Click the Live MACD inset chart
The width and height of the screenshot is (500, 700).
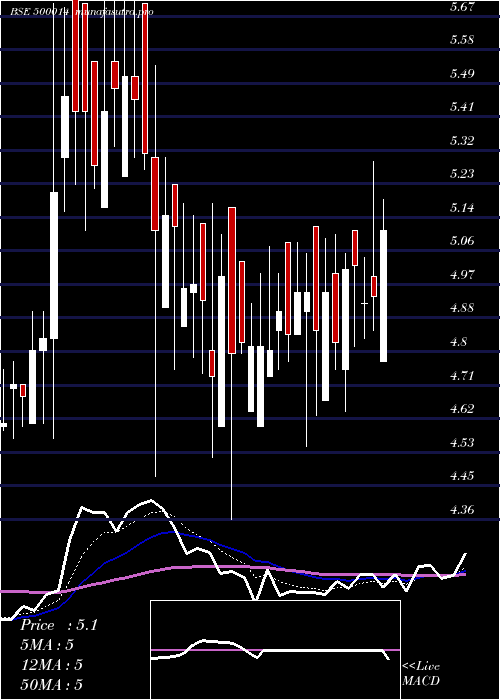(x=275, y=650)
